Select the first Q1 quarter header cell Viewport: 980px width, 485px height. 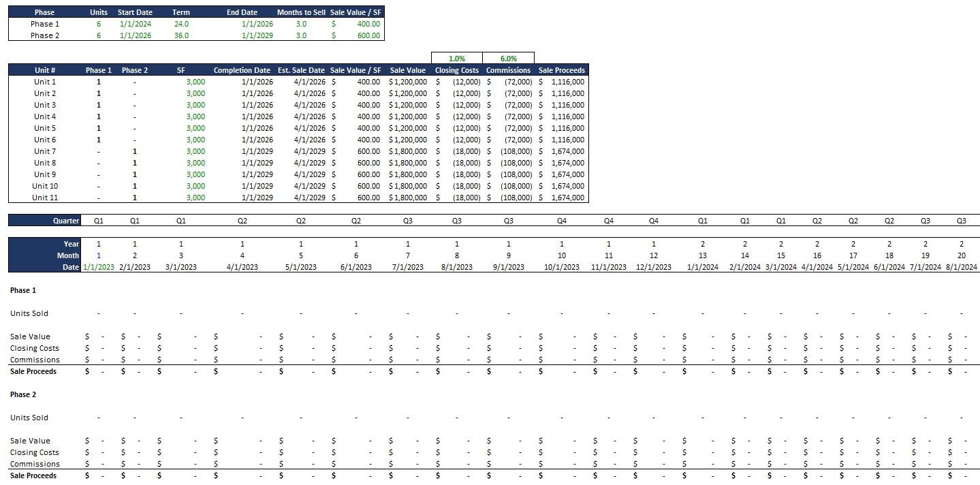tap(99, 220)
